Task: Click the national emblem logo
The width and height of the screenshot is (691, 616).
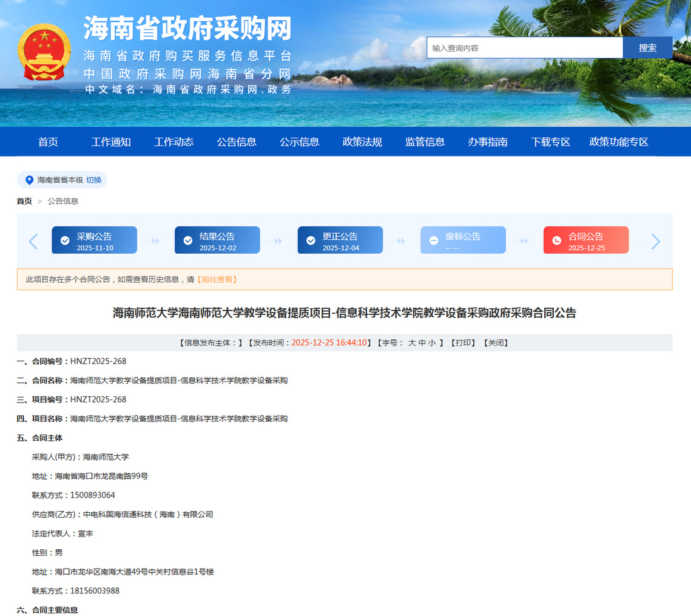Action: click(x=44, y=52)
